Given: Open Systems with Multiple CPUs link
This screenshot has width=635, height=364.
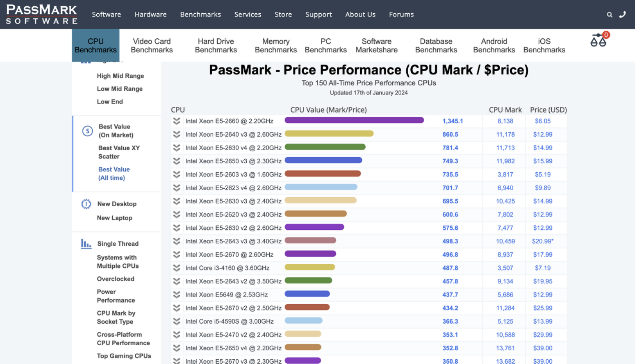Looking at the screenshot, I should [118, 262].
